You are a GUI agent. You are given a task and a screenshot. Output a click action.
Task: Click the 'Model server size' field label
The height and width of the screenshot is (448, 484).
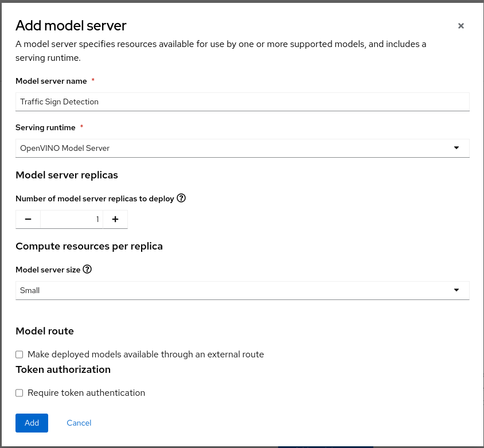(x=48, y=270)
